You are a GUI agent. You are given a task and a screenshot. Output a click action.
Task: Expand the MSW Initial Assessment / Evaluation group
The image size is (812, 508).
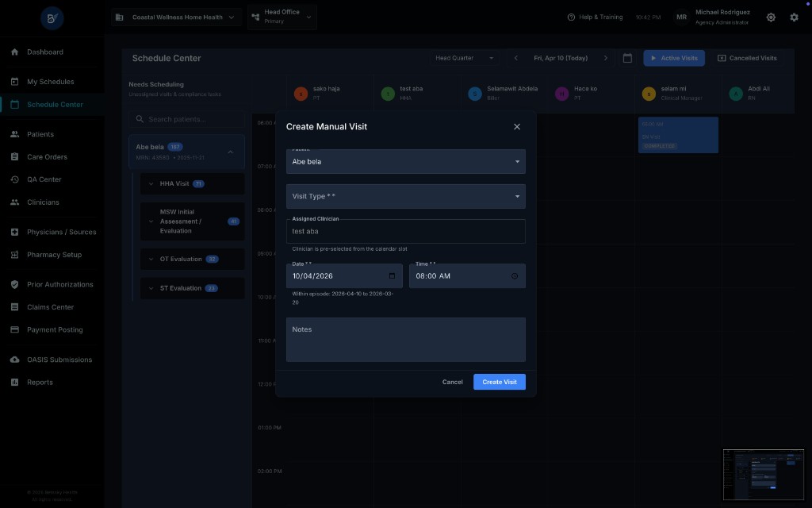[x=192, y=221]
